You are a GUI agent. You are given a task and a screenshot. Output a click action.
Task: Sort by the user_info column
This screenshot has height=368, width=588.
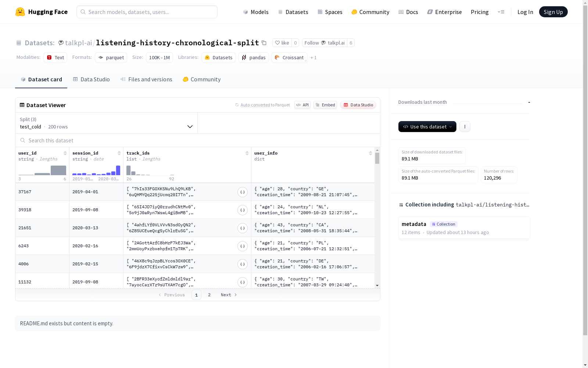pos(370,153)
